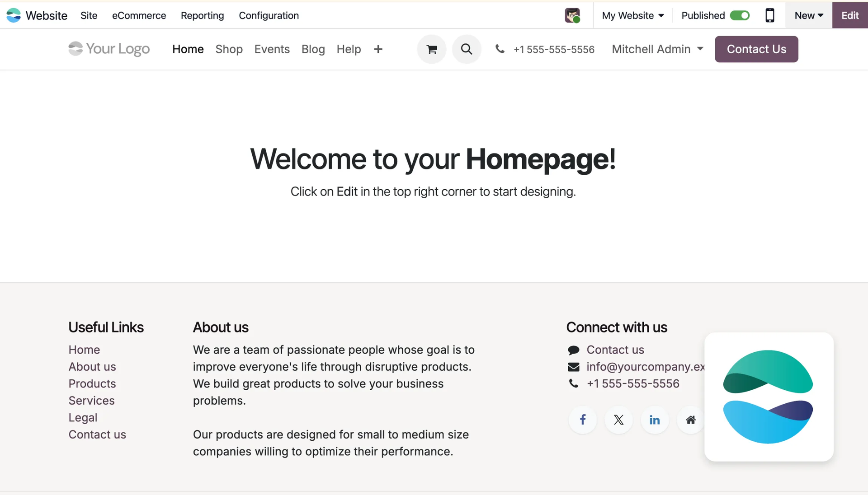Follow the Contact us link under Useful Links
The height and width of the screenshot is (495, 868).
97,434
